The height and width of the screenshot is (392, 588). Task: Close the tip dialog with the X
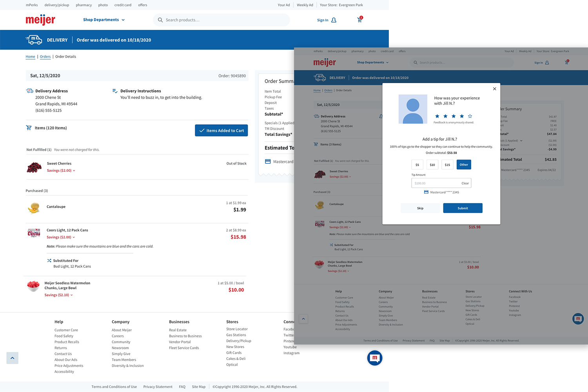pyautogui.click(x=495, y=89)
